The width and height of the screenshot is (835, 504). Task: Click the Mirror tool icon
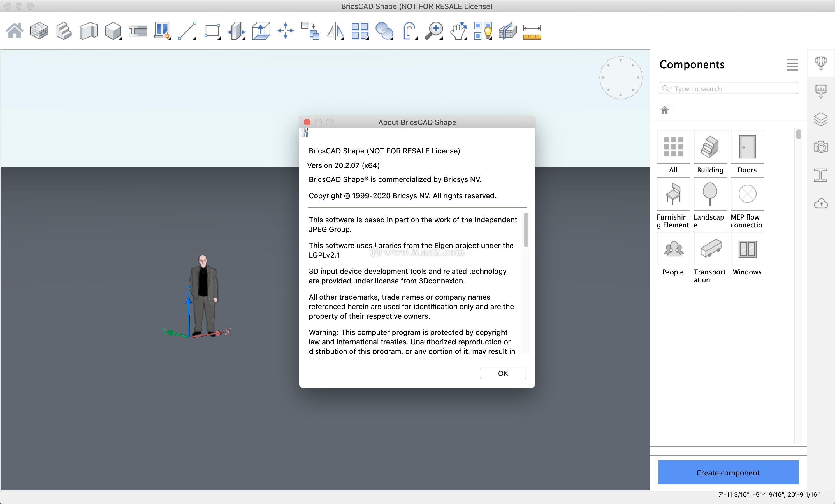point(335,31)
